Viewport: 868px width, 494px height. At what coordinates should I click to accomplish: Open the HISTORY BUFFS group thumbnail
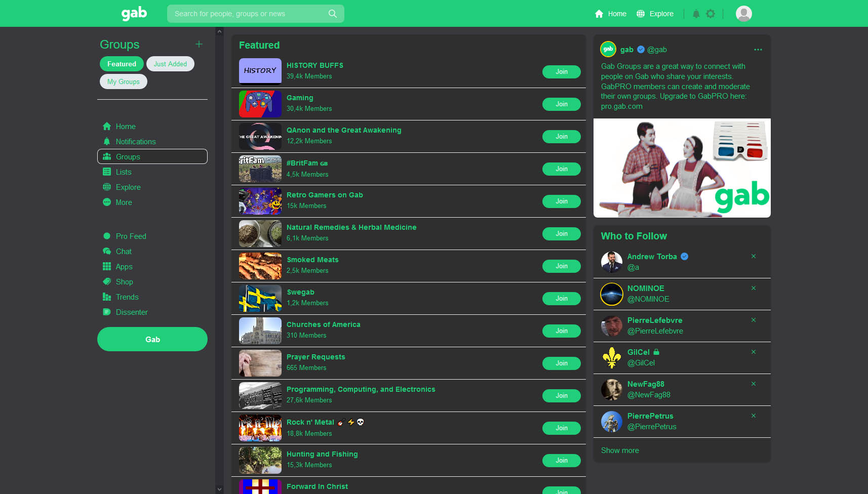click(260, 71)
